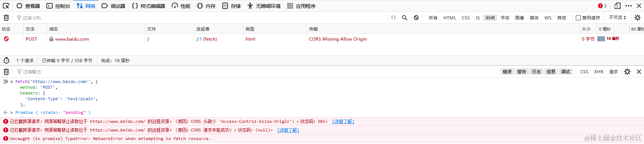
Task: Open network search magnifier
Action: tap(405, 18)
